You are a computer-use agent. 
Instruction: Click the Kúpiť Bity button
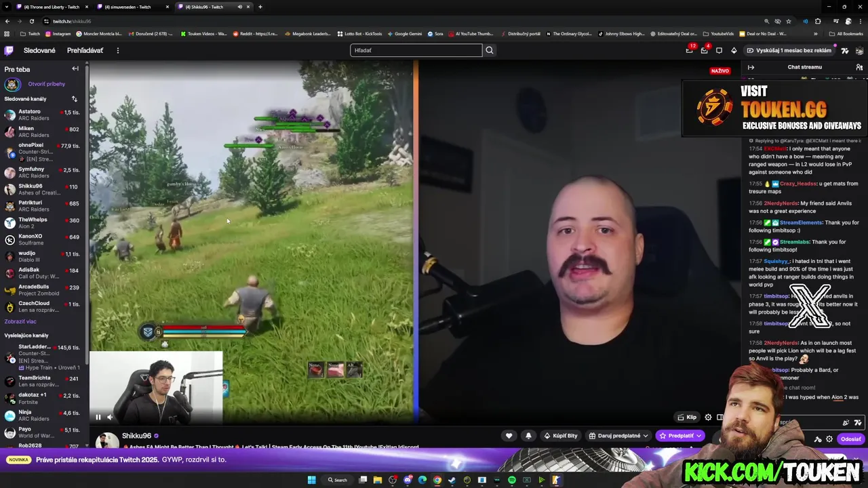pyautogui.click(x=560, y=436)
